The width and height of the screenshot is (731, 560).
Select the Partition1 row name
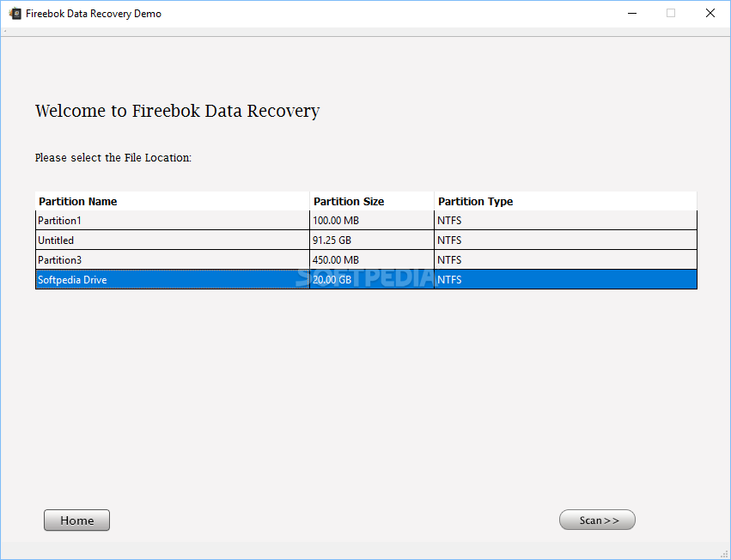coord(173,220)
